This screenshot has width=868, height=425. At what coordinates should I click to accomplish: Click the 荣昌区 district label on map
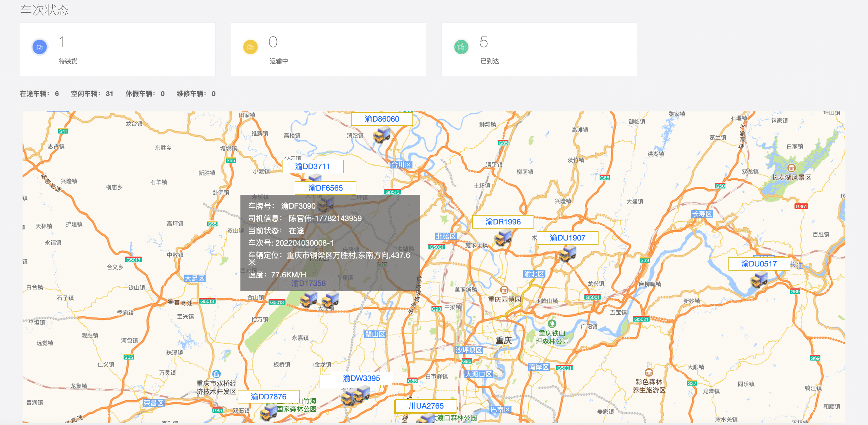154,403
